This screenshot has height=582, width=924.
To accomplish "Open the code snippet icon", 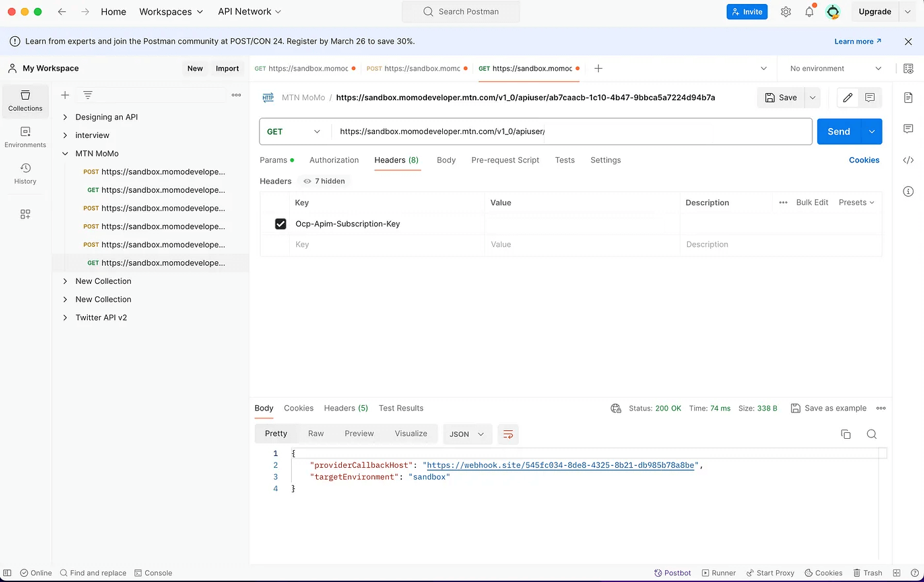I will coord(908,160).
